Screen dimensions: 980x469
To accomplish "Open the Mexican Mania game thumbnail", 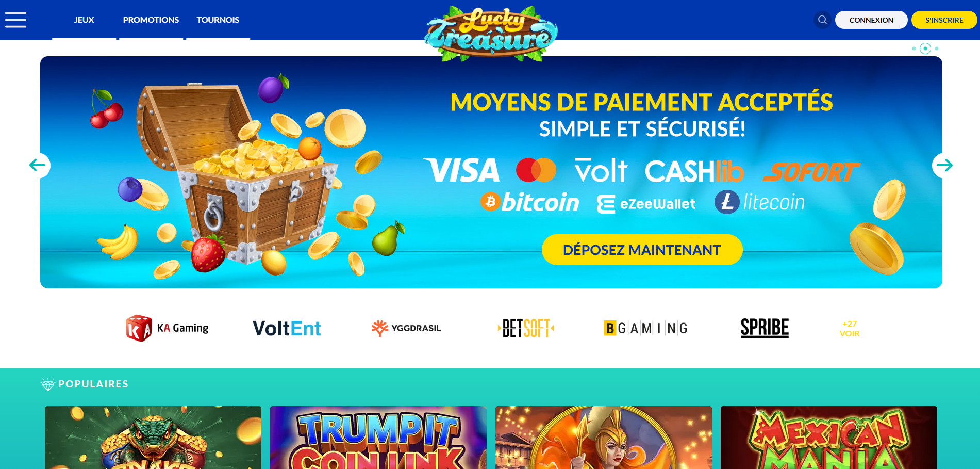I will 828,438.
